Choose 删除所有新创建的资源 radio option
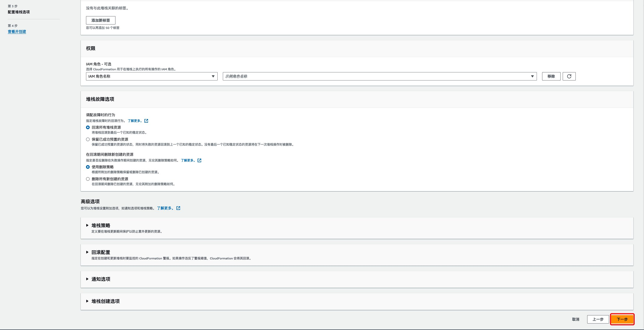644x330 pixels. click(88, 179)
